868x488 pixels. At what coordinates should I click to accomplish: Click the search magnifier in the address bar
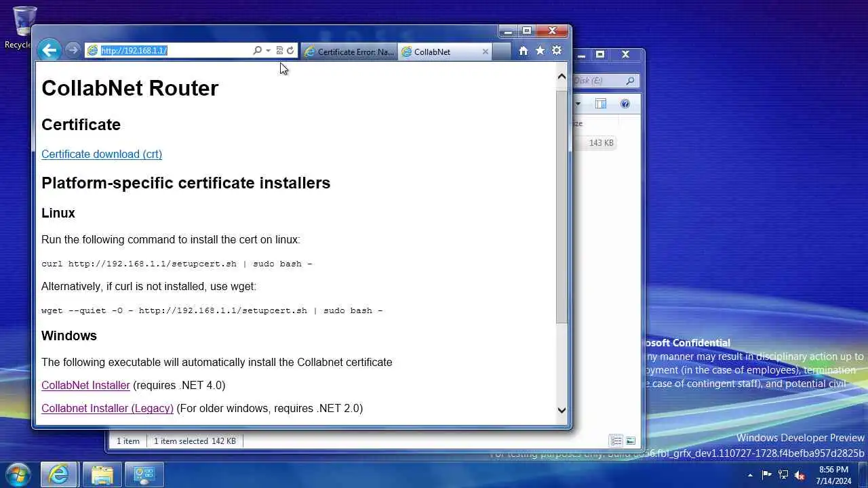click(257, 51)
